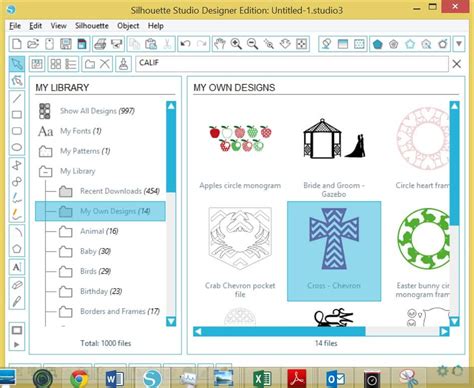This screenshot has width=474, height=388.
Task: Select Apples circle monogram design
Action: (240, 152)
